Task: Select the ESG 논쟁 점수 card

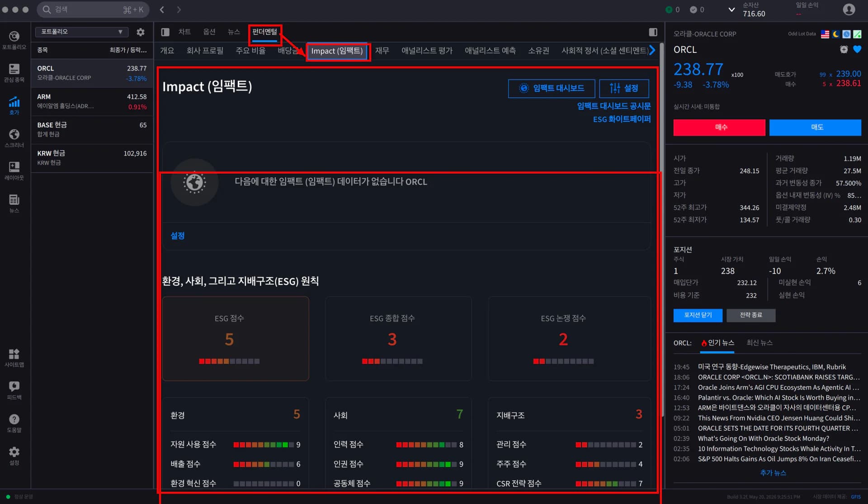Action: click(569, 339)
